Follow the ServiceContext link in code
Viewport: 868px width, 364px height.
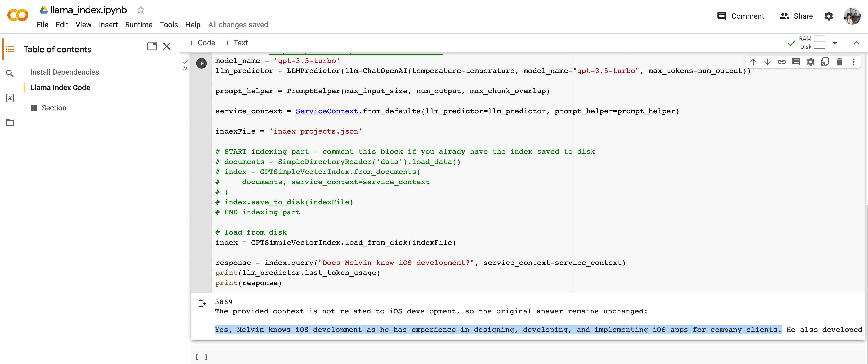327,111
